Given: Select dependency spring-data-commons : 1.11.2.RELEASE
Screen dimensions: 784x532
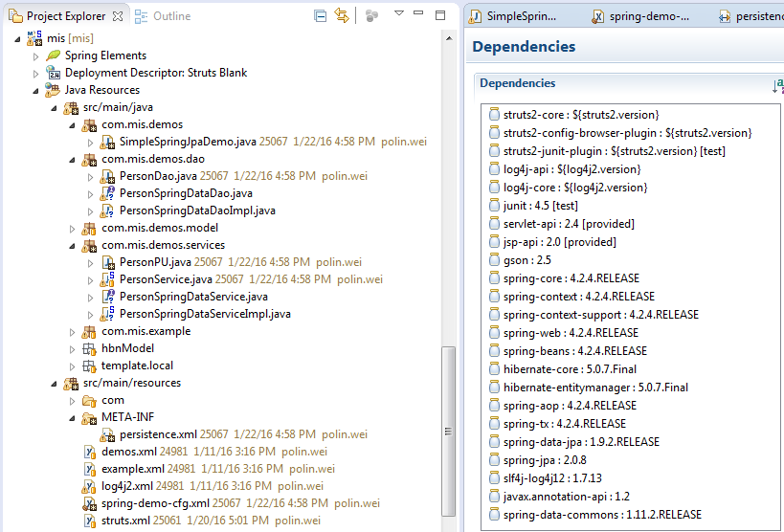Looking at the screenshot, I should point(602,515).
